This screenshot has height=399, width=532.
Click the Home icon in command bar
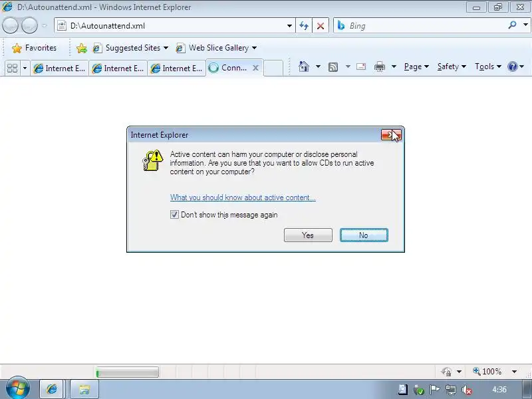point(304,66)
